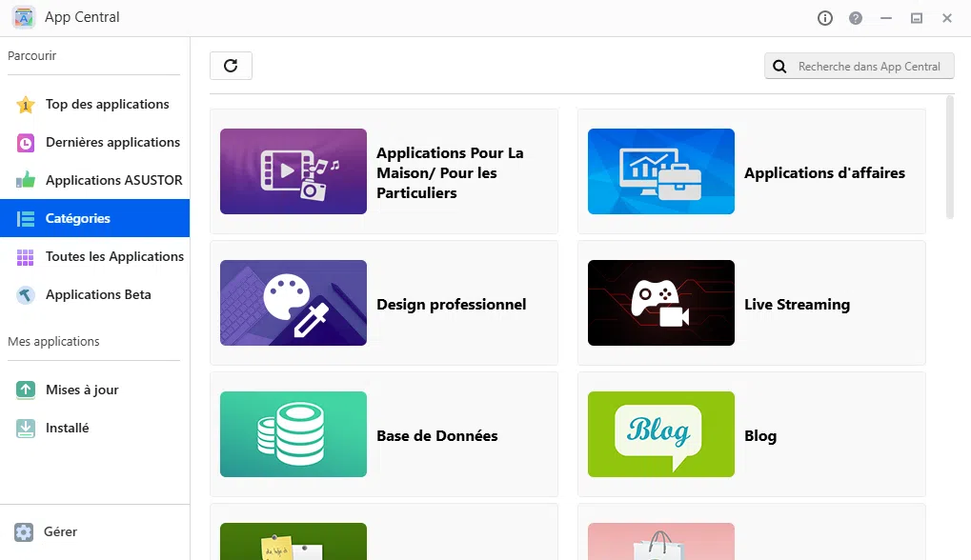Open the green Blog thumbnail
Screen dimensions: 971x560
point(661,434)
